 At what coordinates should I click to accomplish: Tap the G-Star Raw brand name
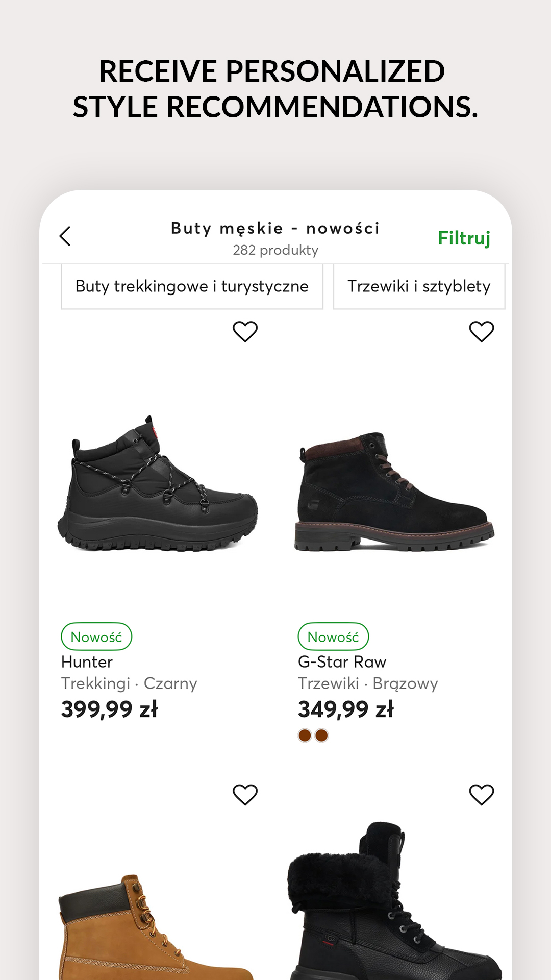pyautogui.click(x=342, y=662)
